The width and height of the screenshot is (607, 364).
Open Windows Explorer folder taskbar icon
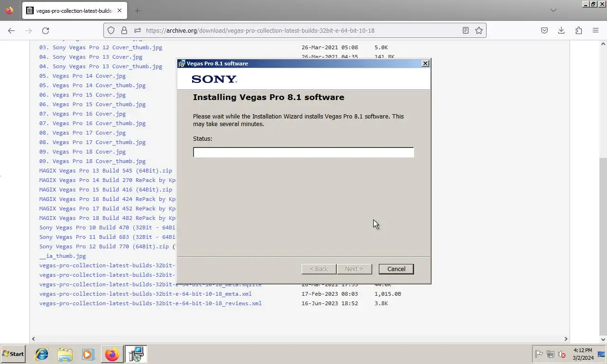pyautogui.click(x=65, y=354)
